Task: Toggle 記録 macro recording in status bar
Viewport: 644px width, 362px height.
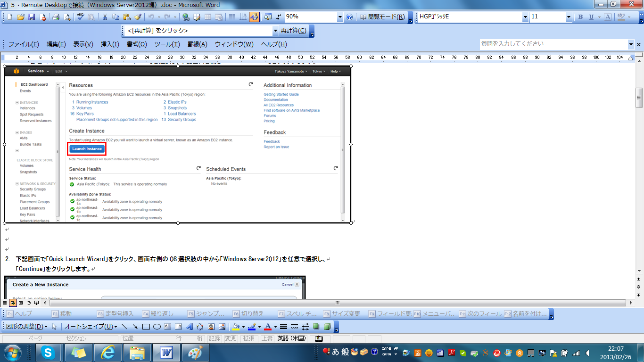Action: click(215, 338)
